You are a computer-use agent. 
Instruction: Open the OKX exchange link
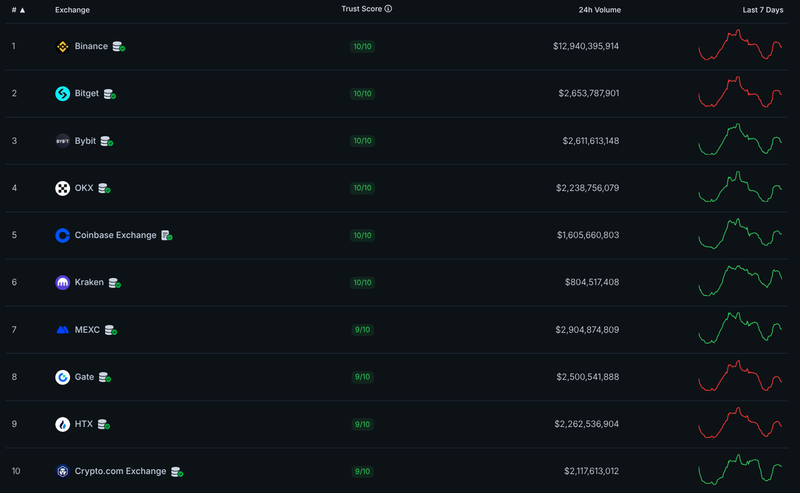(x=84, y=188)
